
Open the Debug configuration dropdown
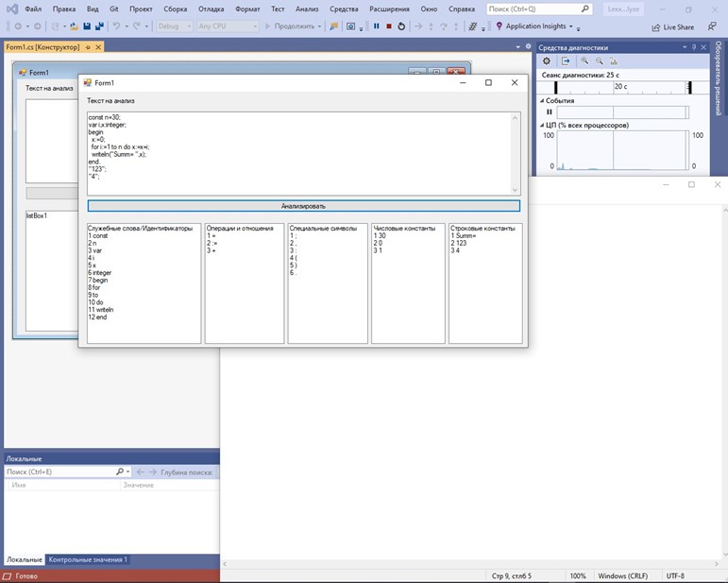[174, 26]
